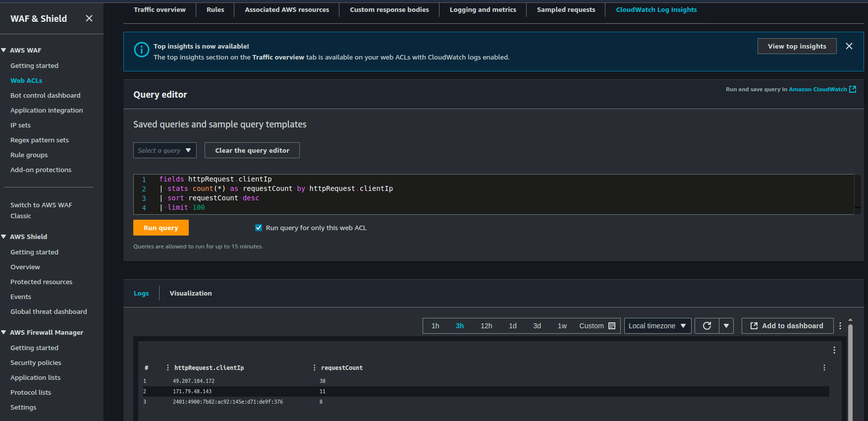Screen dimensions: 868x421
Task: Open Overview under AWS Shield
Action: tap(25, 267)
